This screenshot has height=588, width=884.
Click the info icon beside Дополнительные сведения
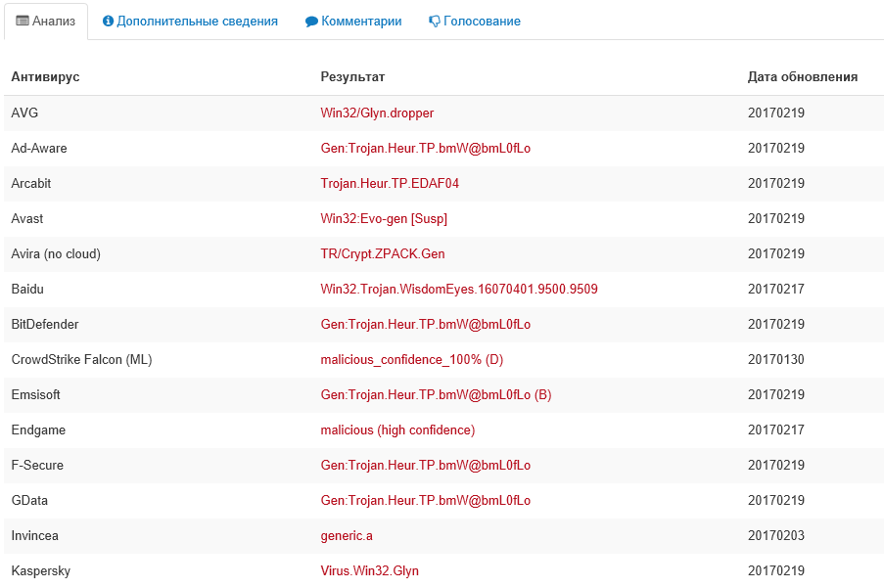coord(108,22)
